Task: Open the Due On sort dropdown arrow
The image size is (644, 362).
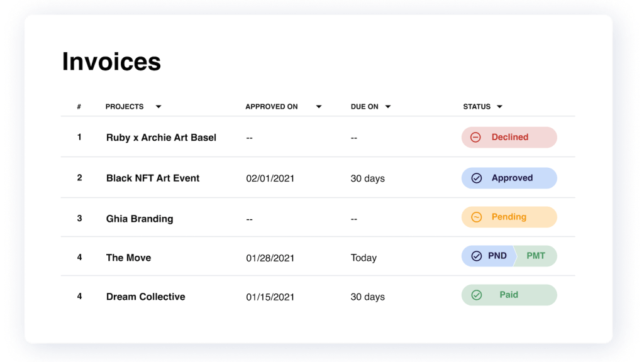Action: (387, 107)
